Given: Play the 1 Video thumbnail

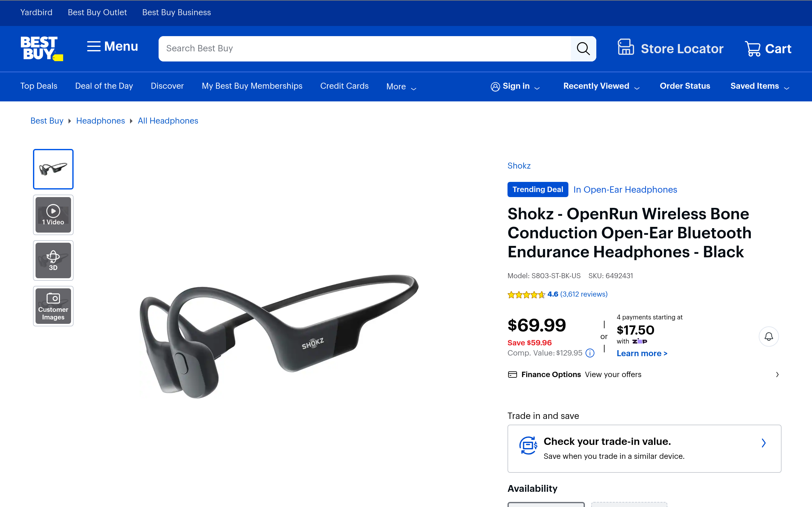Looking at the screenshot, I should [53, 215].
